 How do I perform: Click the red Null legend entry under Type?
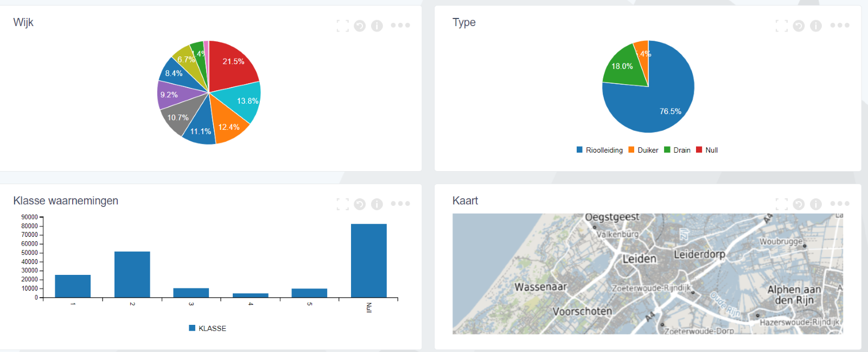(x=707, y=150)
